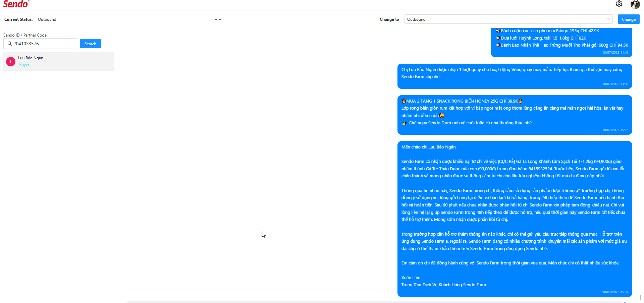The image size is (644, 303).
Task: Open the settings gear icon
Action: [619, 4]
